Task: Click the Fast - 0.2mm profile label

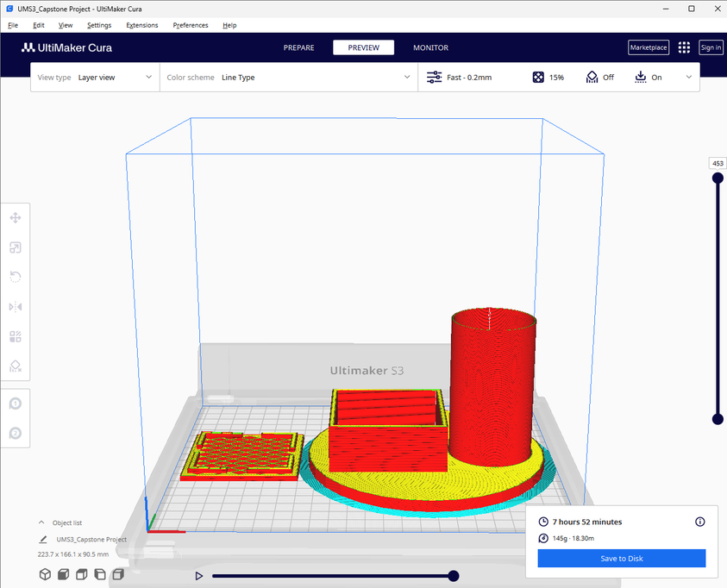Action: [469, 78]
